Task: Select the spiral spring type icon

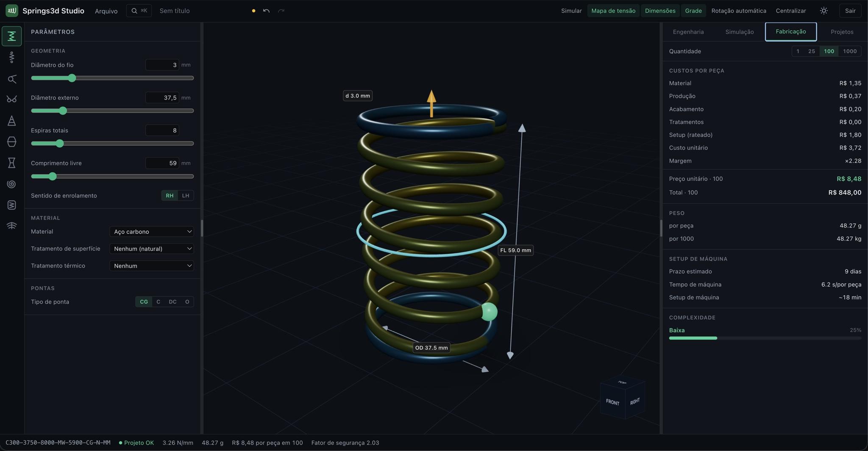Action: point(12,184)
